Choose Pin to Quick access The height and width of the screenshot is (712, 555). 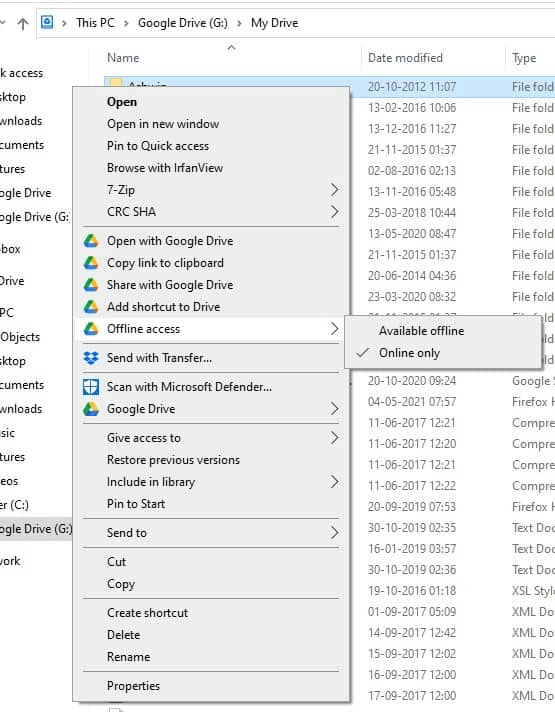[x=158, y=146]
